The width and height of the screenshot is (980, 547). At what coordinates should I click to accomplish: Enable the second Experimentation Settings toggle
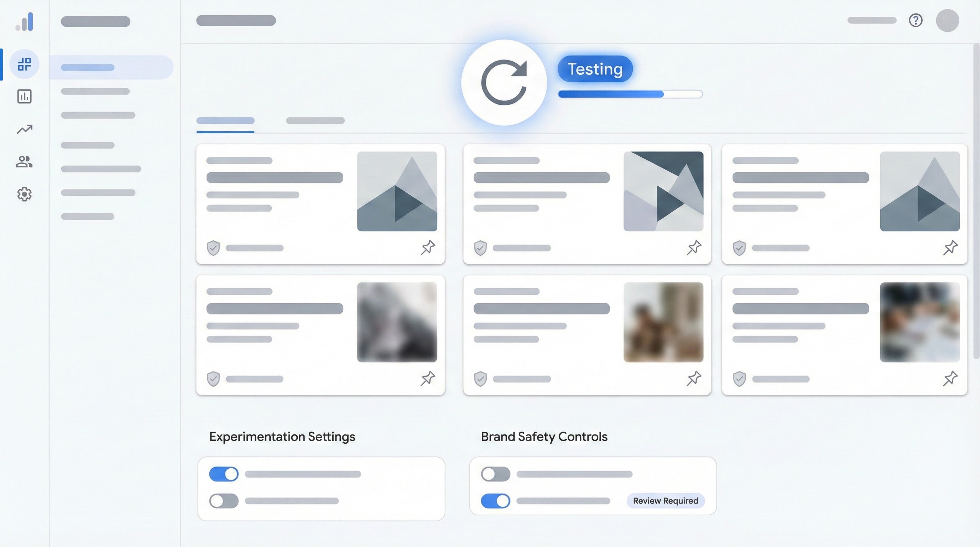pos(223,501)
